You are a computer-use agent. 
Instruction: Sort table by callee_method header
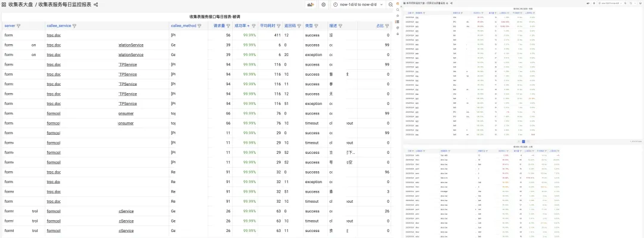[x=184, y=26]
